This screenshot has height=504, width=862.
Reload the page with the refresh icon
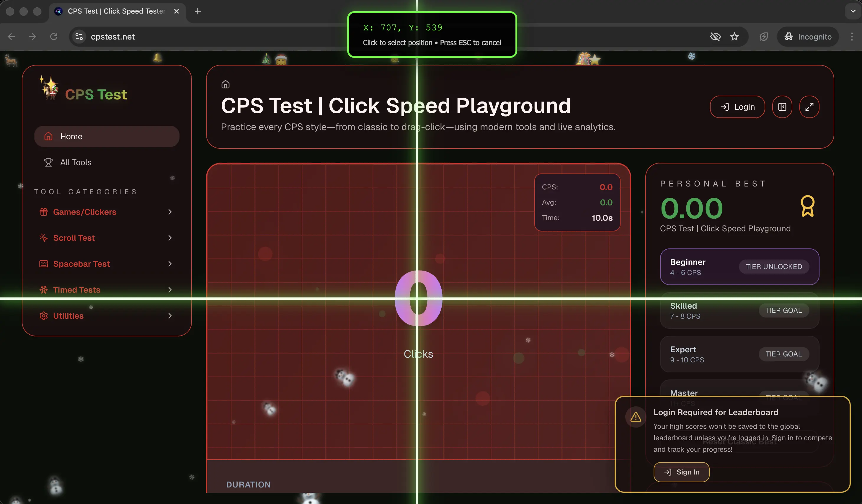(x=54, y=37)
